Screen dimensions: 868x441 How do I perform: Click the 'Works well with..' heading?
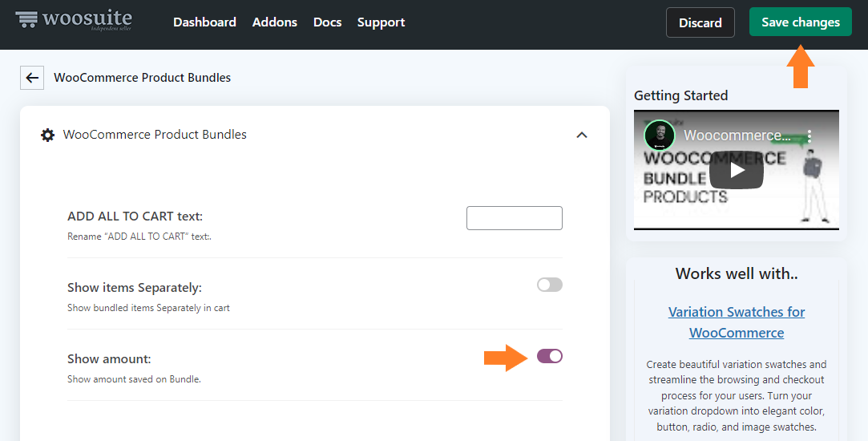coord(737,273)
